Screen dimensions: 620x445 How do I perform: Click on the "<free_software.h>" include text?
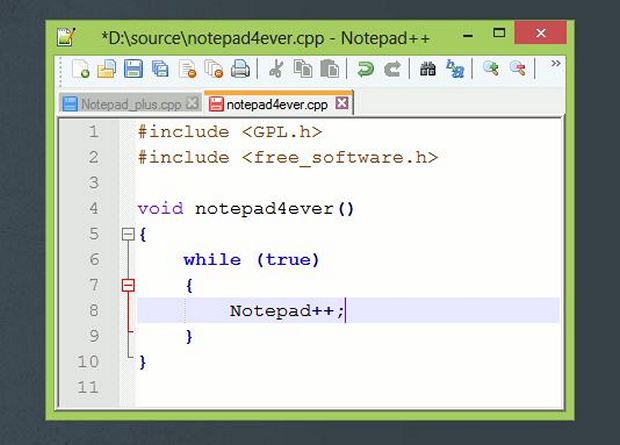coord(340,157)
